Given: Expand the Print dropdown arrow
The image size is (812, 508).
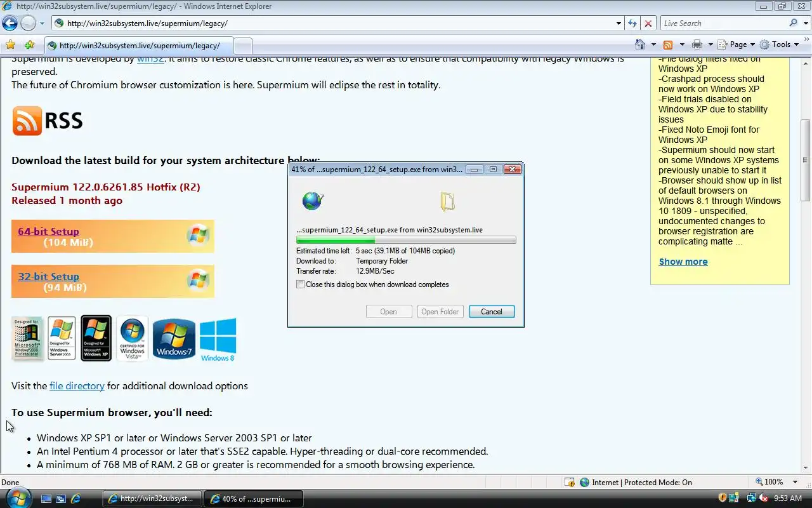Looking at the screenshot, I should (x=710, y=44).
